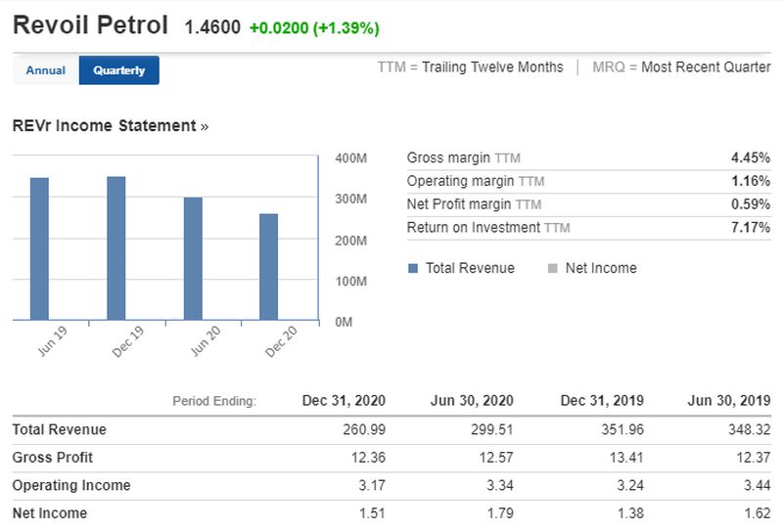Click the Total Revenue legend swatch
This screenshot has height=532, width=783.
413,269
